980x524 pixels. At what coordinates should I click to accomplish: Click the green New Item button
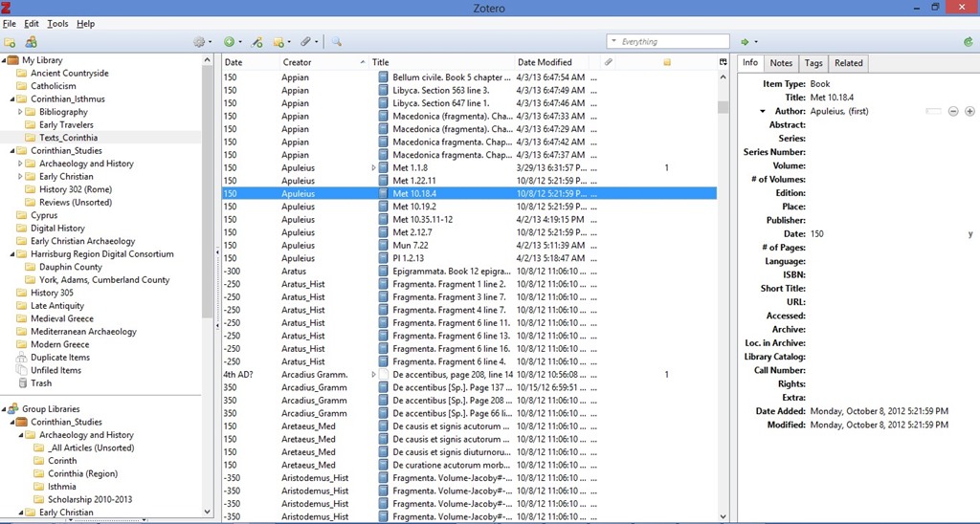tap(230, 42)
